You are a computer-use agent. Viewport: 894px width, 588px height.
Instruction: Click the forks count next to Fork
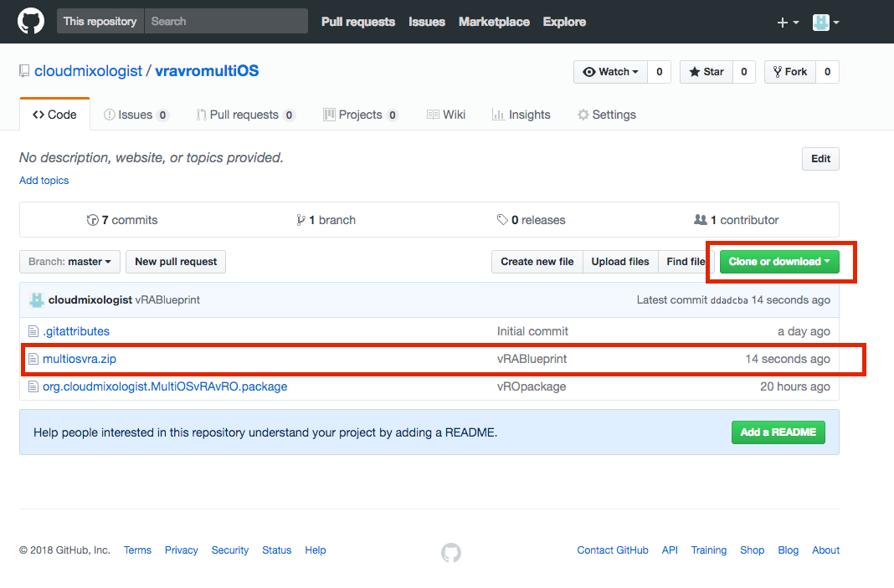827,72
